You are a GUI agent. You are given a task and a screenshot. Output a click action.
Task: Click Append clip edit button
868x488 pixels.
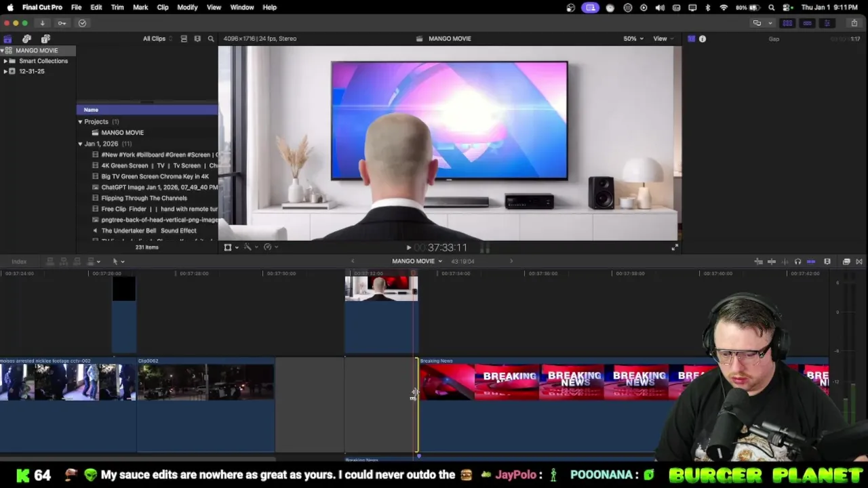click(x=77, y=262)
